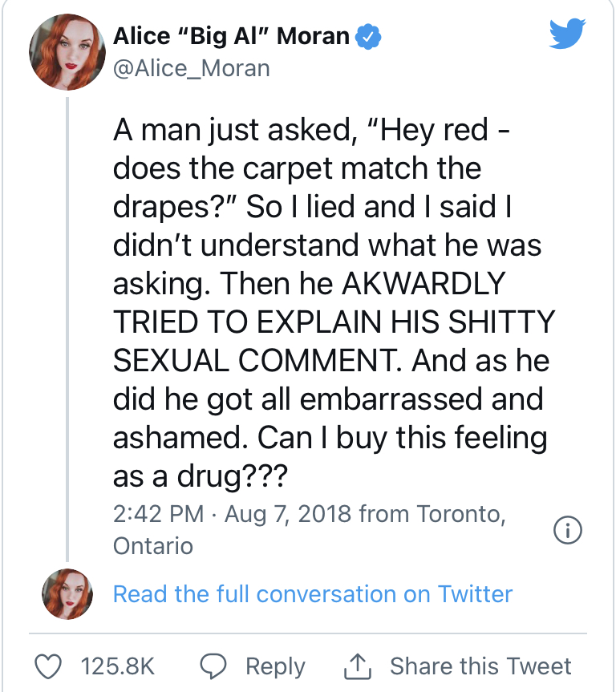Click the tweet's opening line "A man just asked"
The height and width of the screenshot is (692, 616).
tap(235, 130)
